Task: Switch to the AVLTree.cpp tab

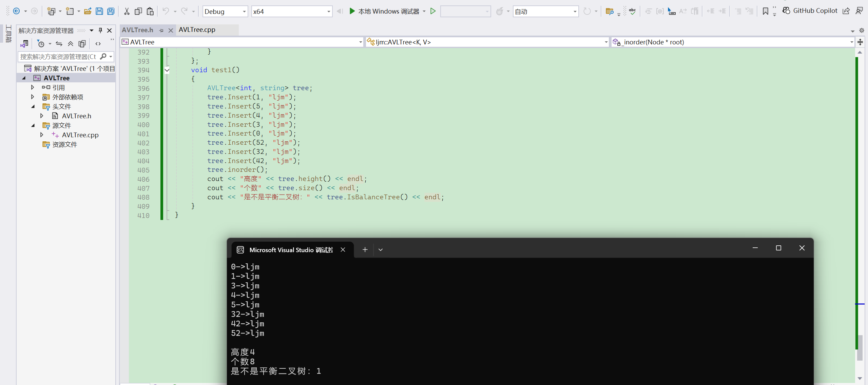Action: click(x=197, y=30)
